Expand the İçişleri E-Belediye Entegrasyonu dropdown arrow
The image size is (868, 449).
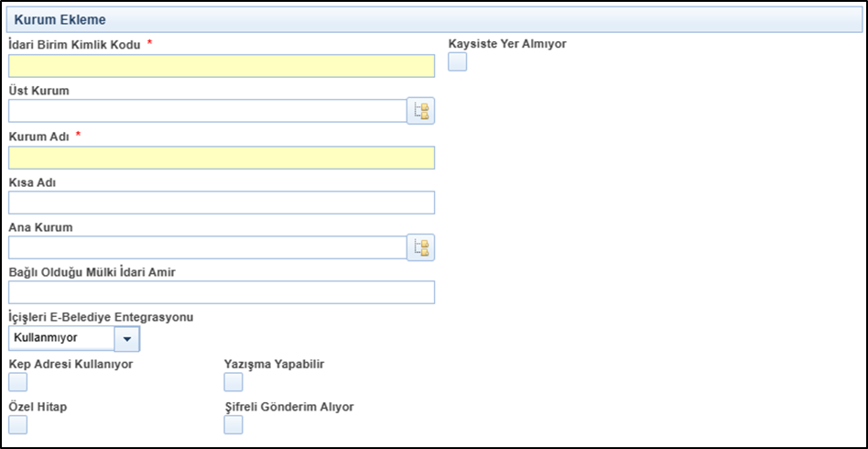pyautogui.click(x=126, y=339)
